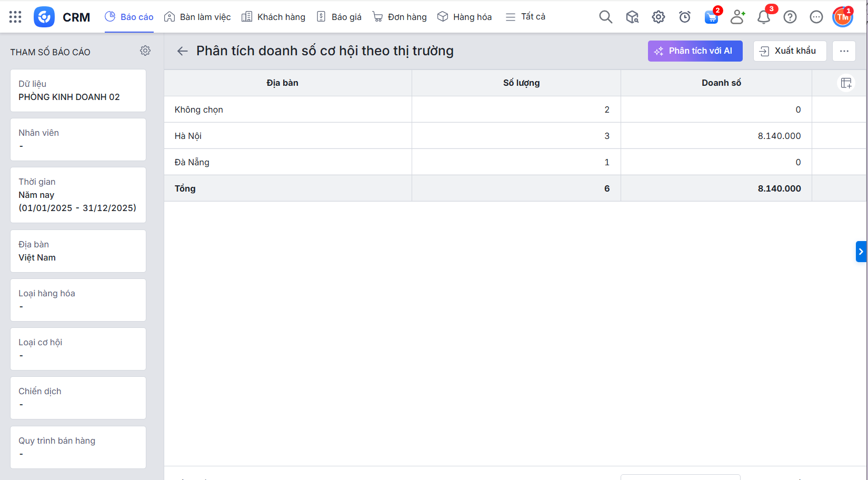Open the Địa bàn parameter selector
Image resolution: width=868 pixels, height=480 pixels.
coord(78,251)
